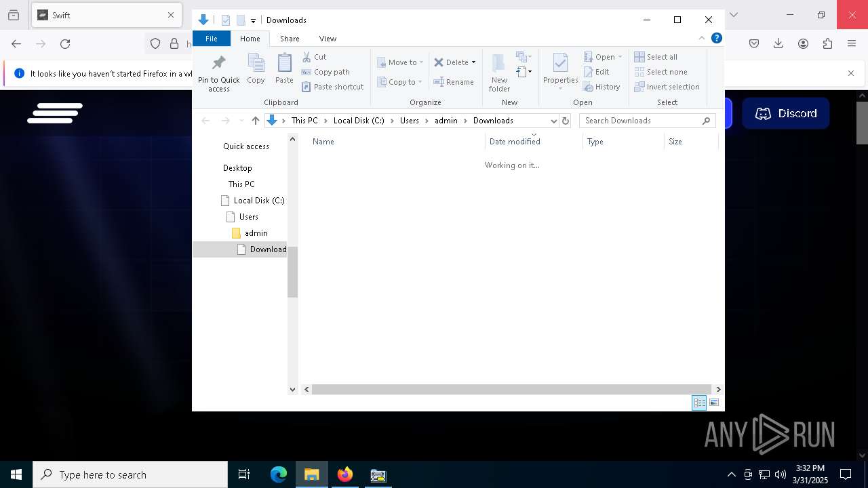Expand address bar history dropdown

click(554, 121)
